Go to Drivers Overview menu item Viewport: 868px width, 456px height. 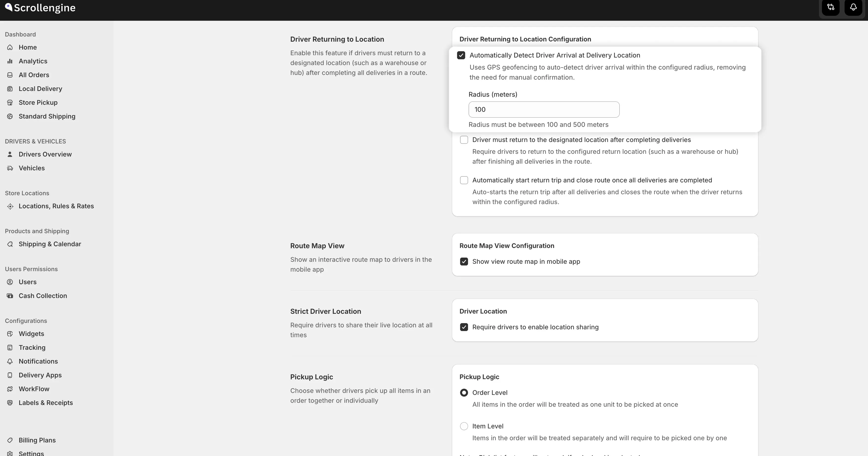tap(45, 154)
